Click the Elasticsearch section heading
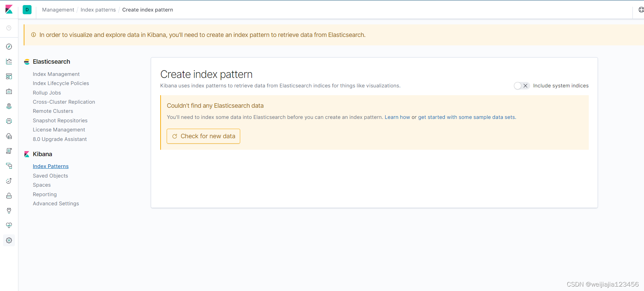The image size is (644, 291). pos(51,62)
